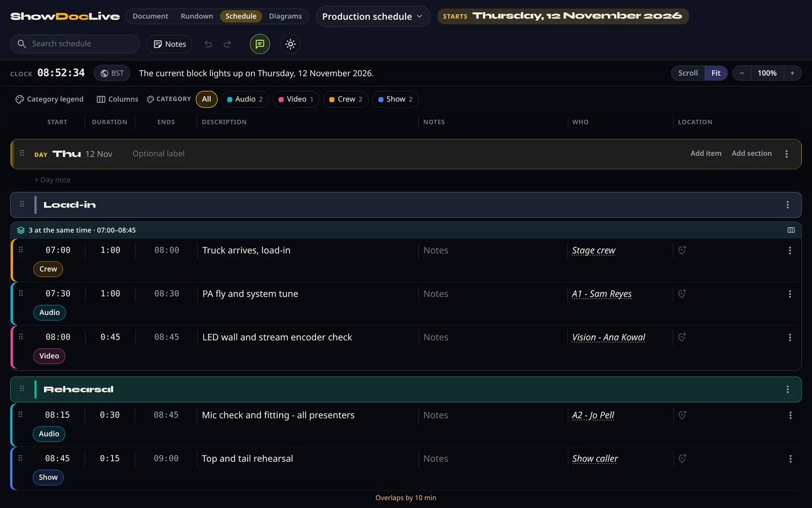The height and width of the screenshot is (508, 812).
Task: Increase zoom with the plus button
Action: (x=792, y=73)
